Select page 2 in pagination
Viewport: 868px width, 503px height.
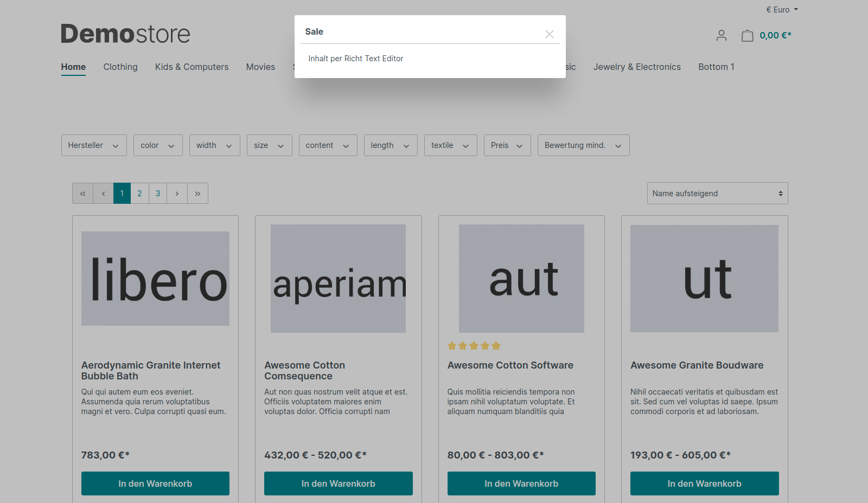coord(139,194)
